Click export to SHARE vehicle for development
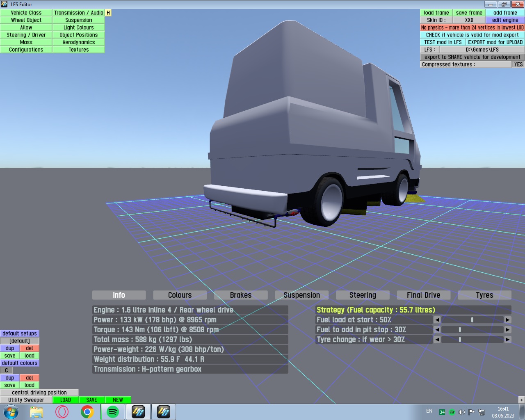This screenshot has height=420, width=525. pos(472,57)
